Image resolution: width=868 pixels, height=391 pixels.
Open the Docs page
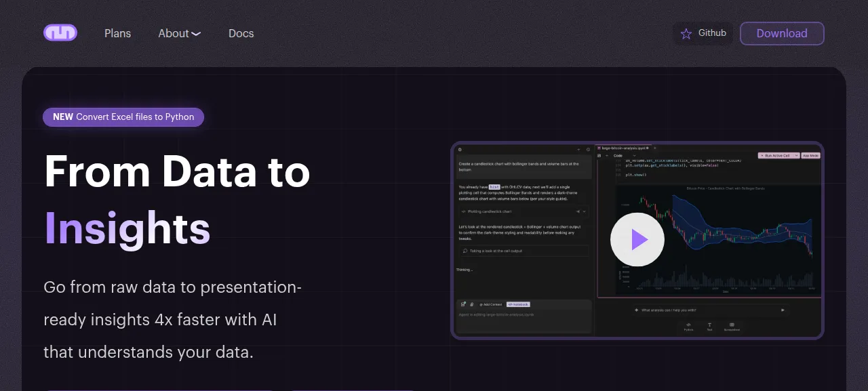point(241,33)
